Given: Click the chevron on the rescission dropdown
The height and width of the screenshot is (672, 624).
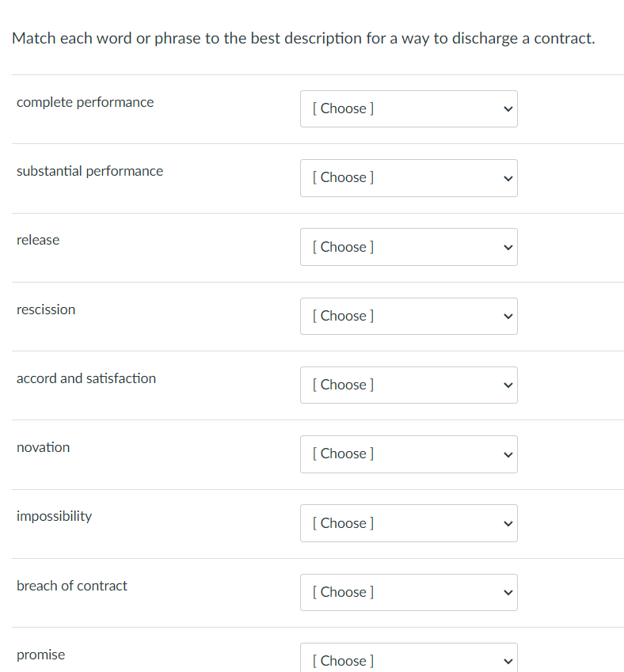Looking at the screenshot, I should pyautogui.click(x=506, y=316).
